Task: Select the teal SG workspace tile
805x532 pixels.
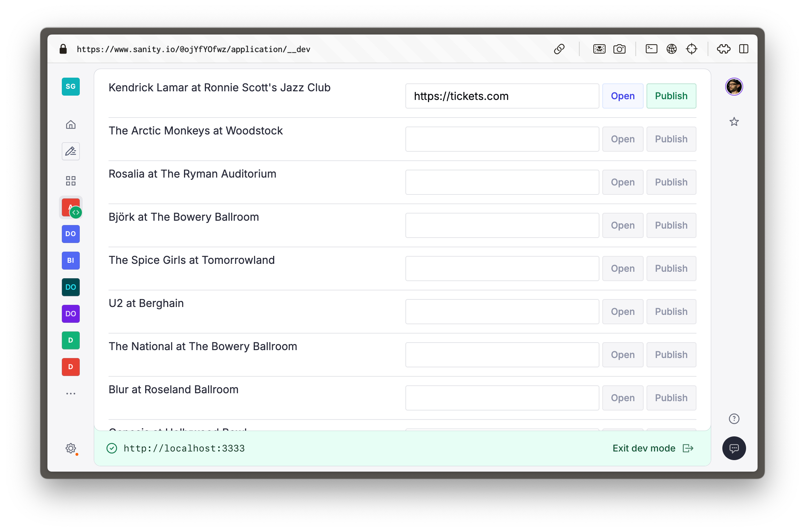Action: click(x=71, y=87)
